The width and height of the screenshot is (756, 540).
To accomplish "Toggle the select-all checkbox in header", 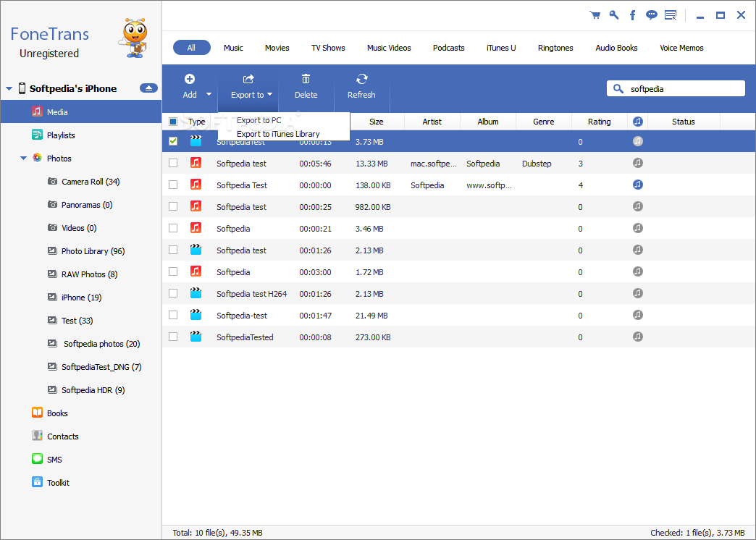I will [172, 122].
